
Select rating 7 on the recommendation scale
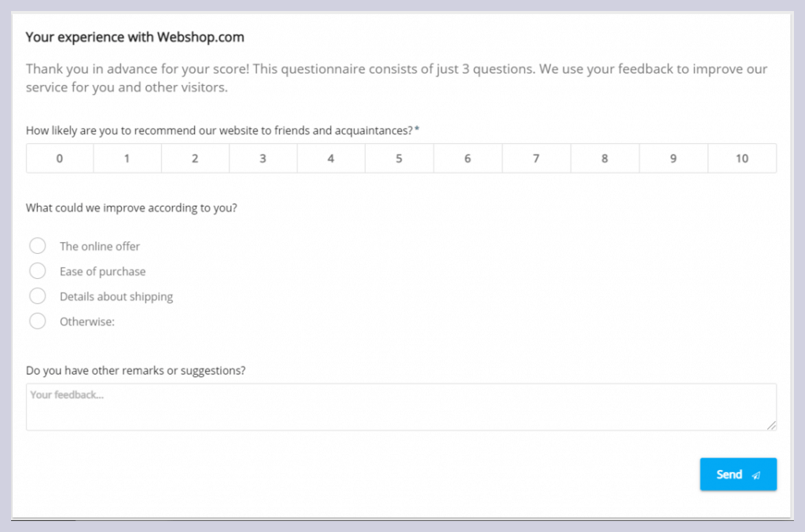pyautogui.click(x=536, y=158)
